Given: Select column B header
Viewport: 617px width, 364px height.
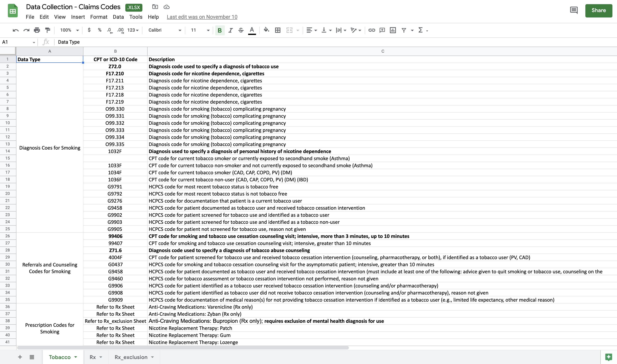Looking at the screenshot, I should point(115,51).
